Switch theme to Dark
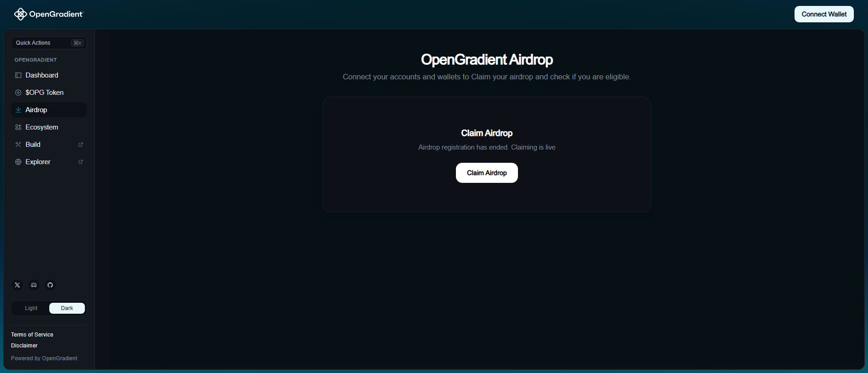This screenshot has width=868, height=373. tap(67, 308)
